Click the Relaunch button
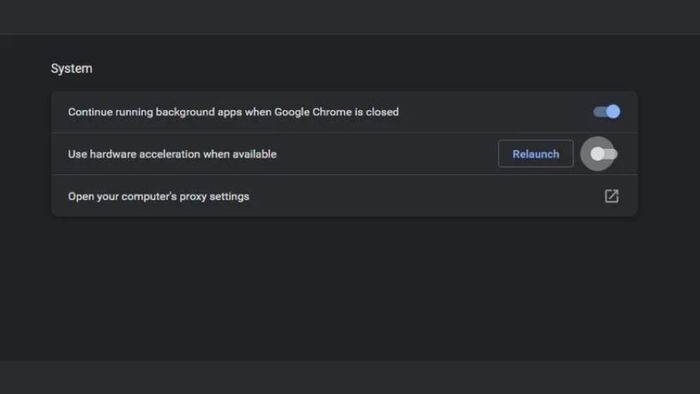The height and width of the screenshot is (394, 700). tap(536, 154)
